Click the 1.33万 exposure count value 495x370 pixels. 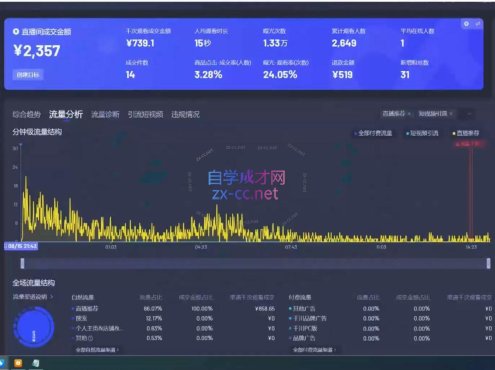click(x=275, y=43)
